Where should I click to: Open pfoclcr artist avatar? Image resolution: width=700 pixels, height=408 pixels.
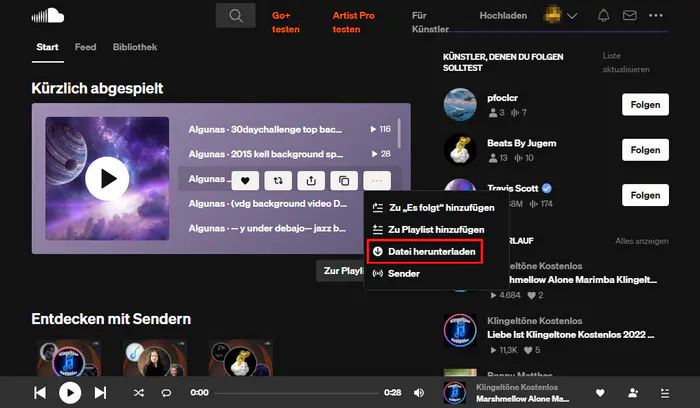(460, 104)
